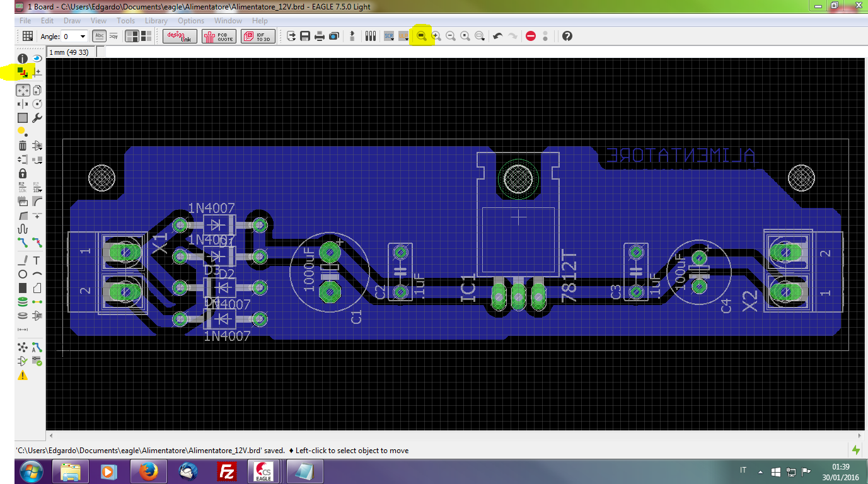Viewport: 868px width, 484px height.
Task: Run the ERC check tool
Action: point(23,361)
